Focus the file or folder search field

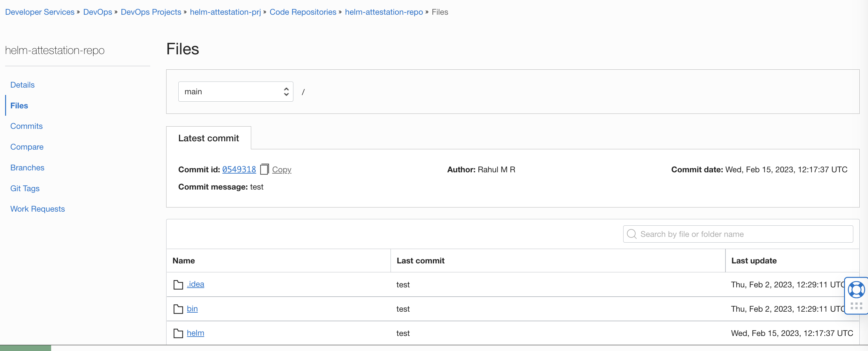coord(741,234)
